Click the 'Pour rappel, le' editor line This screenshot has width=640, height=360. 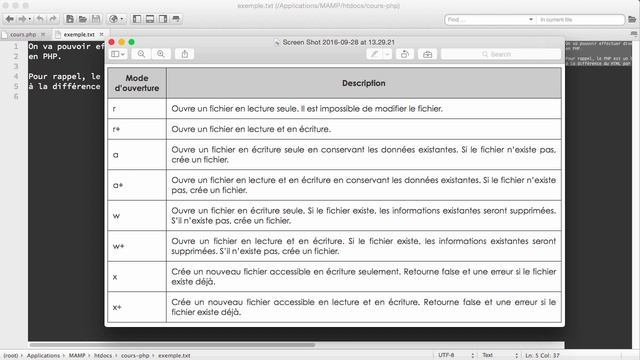pos(64,76)
